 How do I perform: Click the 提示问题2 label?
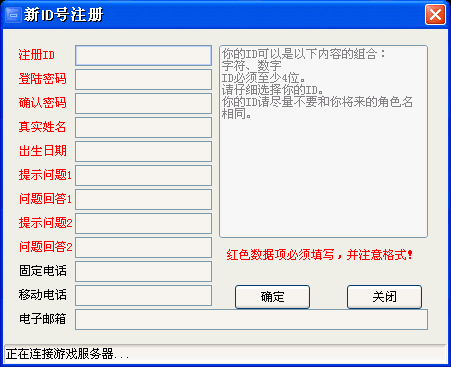[45, 223]
